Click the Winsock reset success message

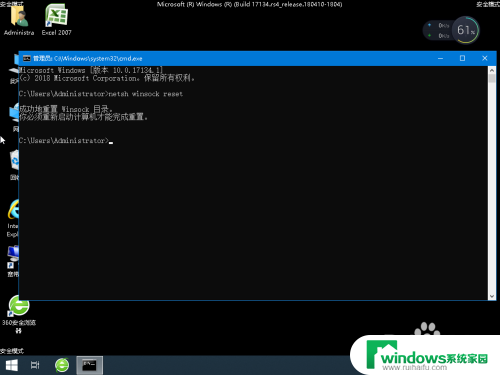[66, 109]
